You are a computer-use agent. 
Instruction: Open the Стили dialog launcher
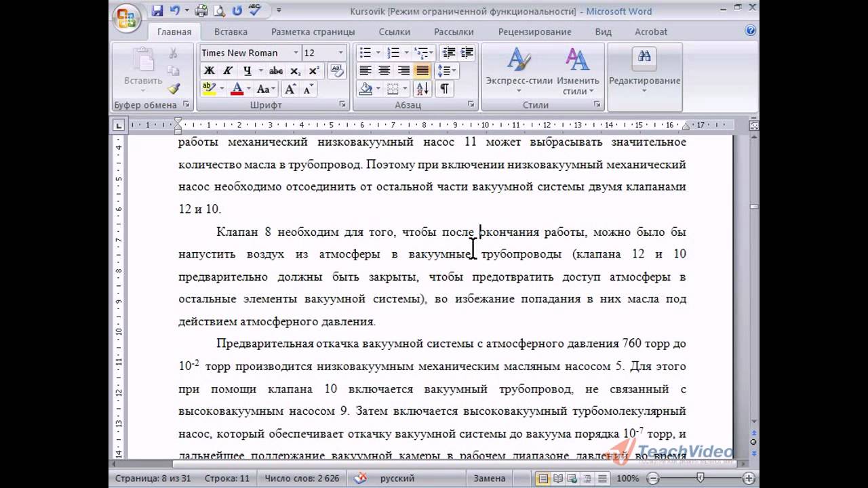[x=597, y=105]
